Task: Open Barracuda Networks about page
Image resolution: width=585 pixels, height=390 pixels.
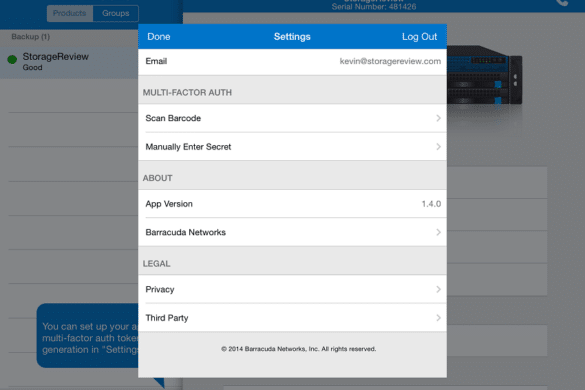Action: 292,232
